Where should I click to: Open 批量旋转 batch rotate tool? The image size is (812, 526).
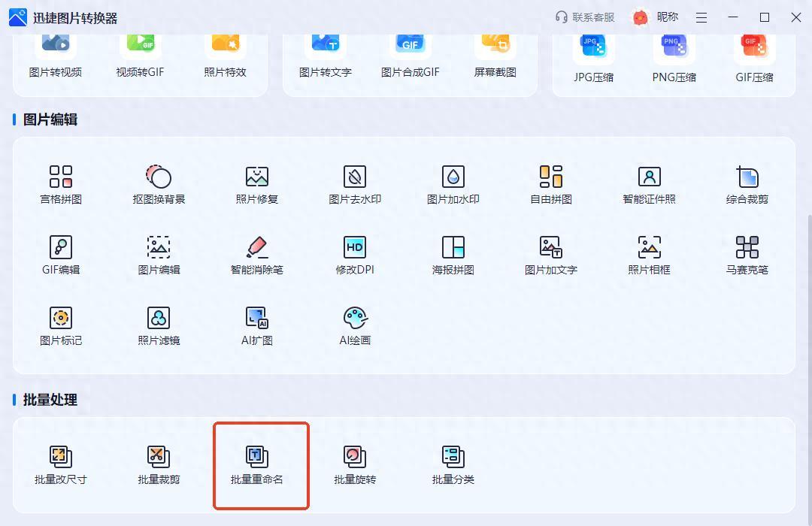coord(355,464)
